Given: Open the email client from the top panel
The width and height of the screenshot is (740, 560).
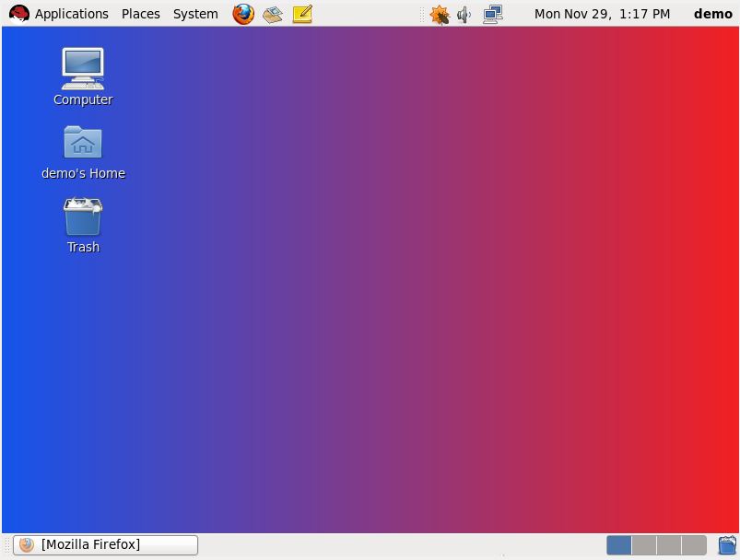Looking at the screenshot, I should pos(273,14).
